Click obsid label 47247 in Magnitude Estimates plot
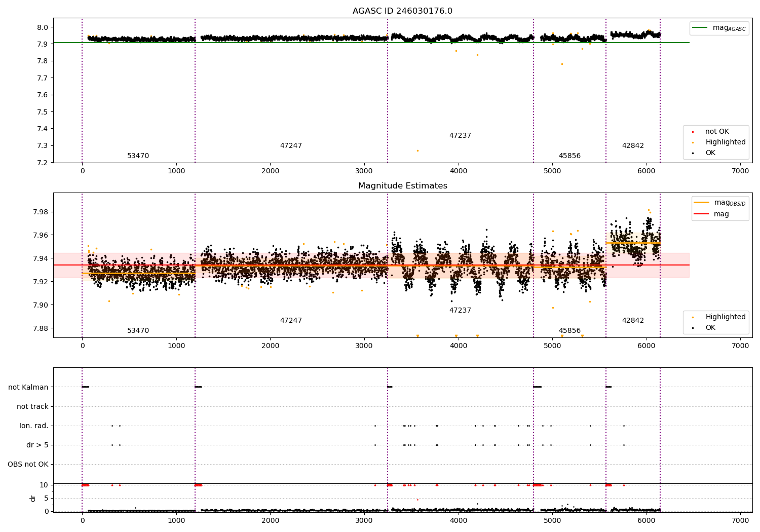Viewport: 760px width, 532px height. [291, 321]
